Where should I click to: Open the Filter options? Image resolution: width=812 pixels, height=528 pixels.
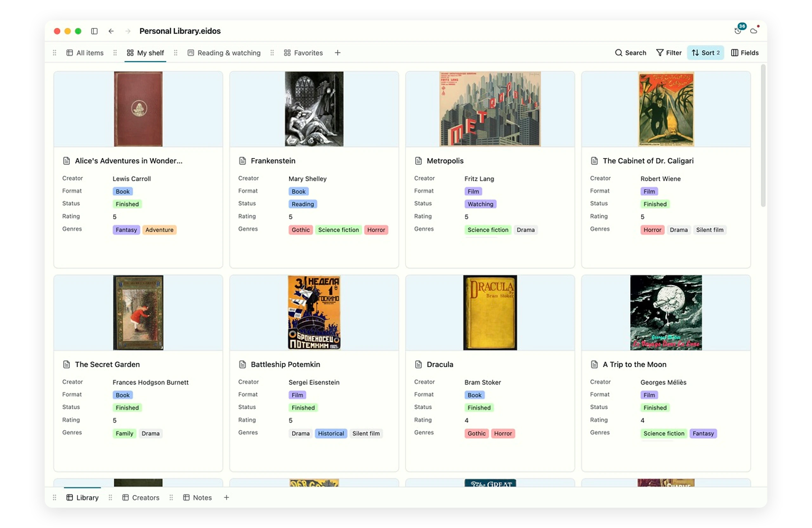click(x=669, y=53)
